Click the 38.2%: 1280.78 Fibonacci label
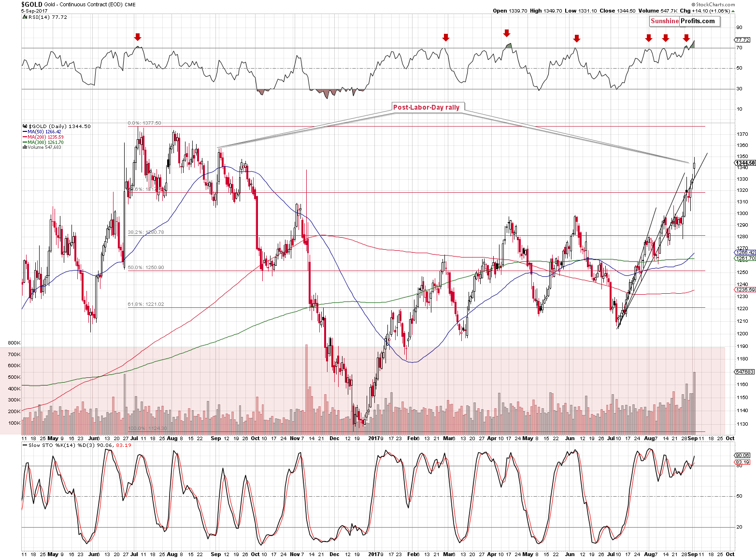 (x=145, y=232)
